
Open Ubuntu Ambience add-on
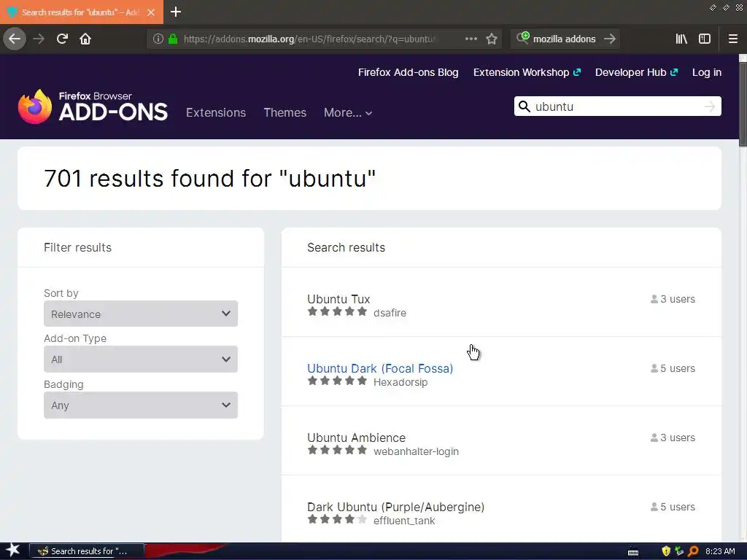356,437
